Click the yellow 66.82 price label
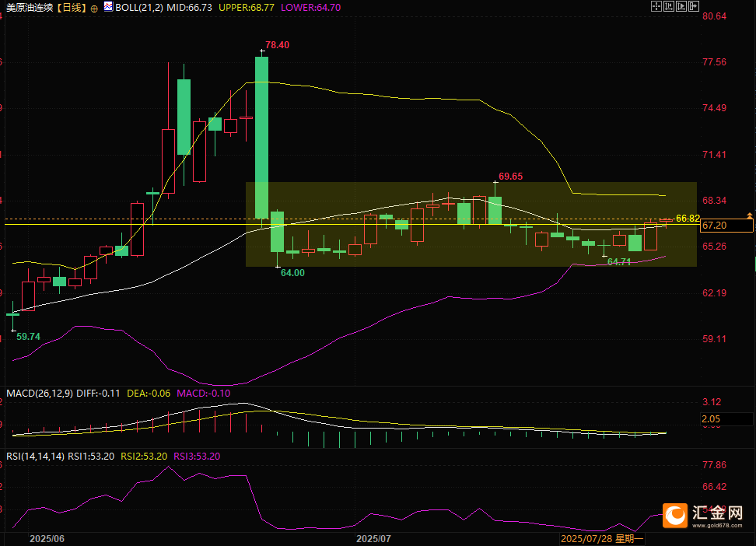 tap(688, 219)
